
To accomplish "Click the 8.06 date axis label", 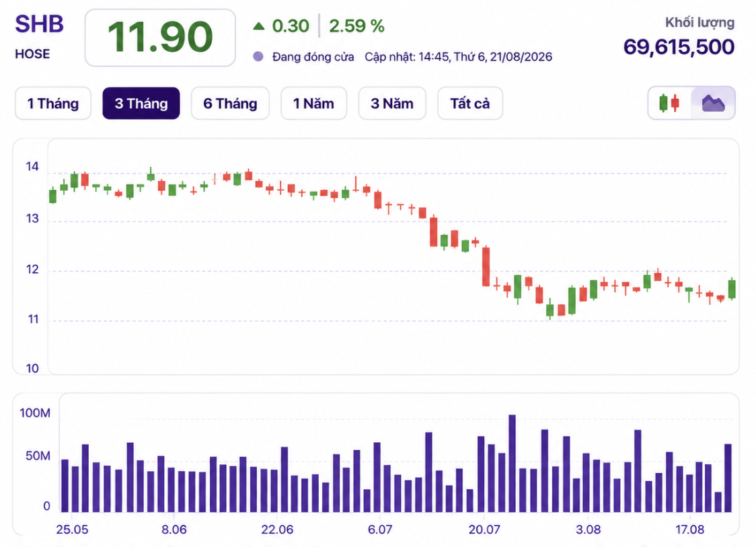I will [x=174, y=530].
